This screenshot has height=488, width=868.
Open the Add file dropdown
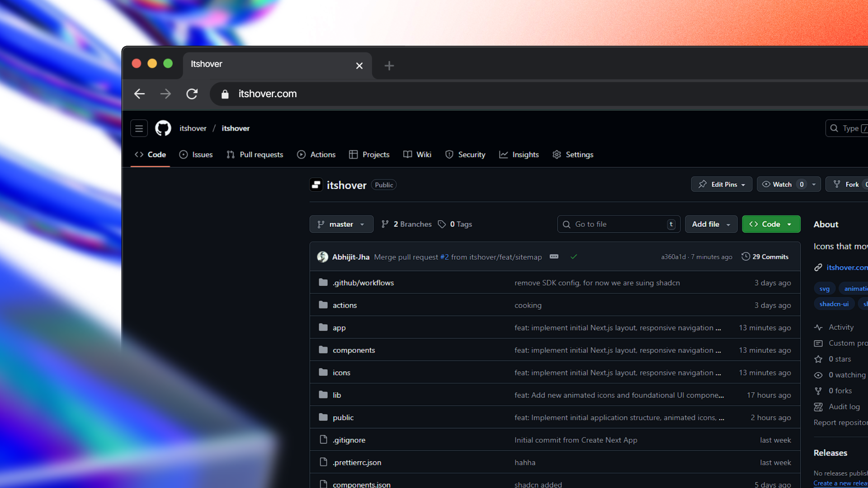[711, 224]
